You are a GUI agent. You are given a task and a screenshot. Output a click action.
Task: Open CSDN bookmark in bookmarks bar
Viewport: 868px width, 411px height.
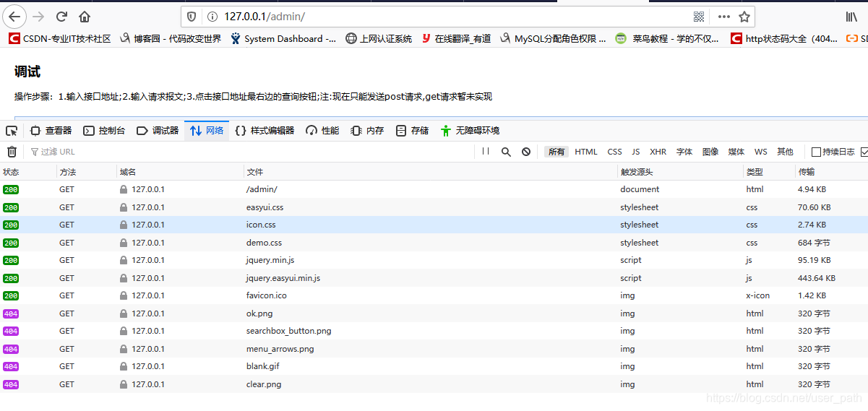(x=60, y=39)
